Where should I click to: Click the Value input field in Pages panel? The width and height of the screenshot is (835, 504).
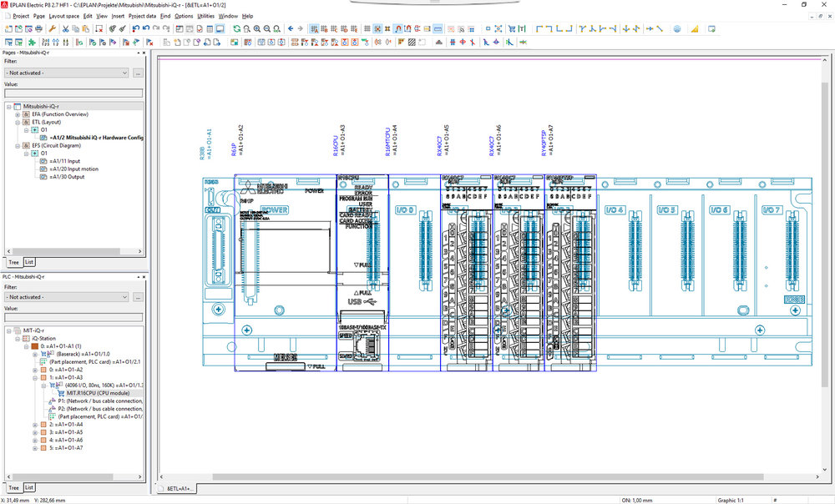[71, 93]
